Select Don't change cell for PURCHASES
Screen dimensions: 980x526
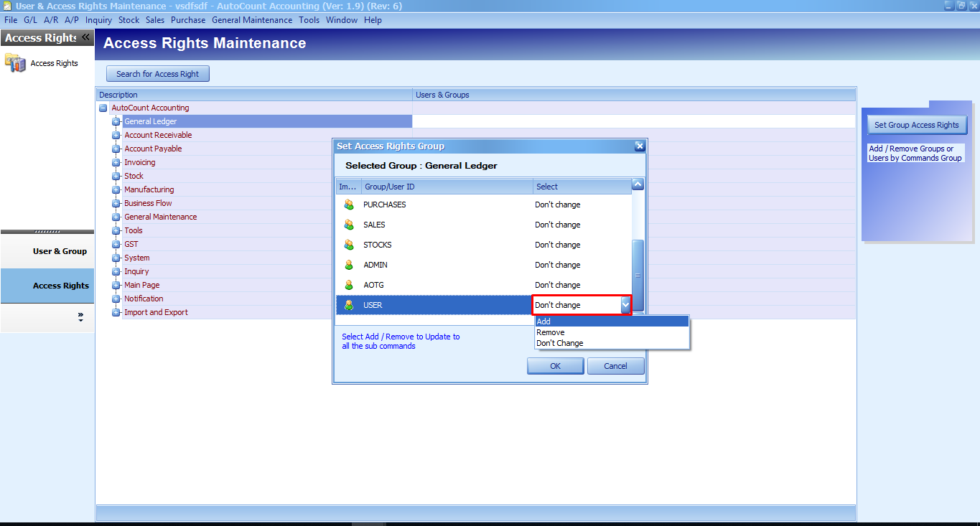coord(582,205)
